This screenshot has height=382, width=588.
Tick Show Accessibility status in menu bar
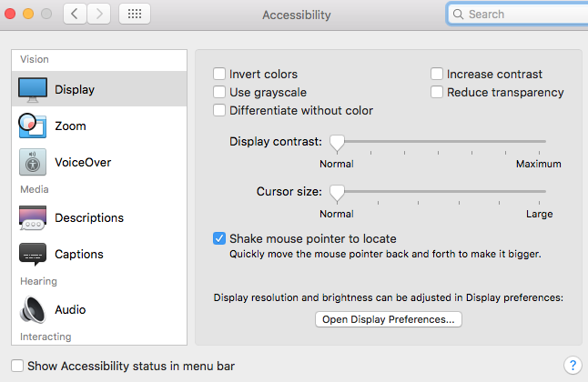pos(17,366)
